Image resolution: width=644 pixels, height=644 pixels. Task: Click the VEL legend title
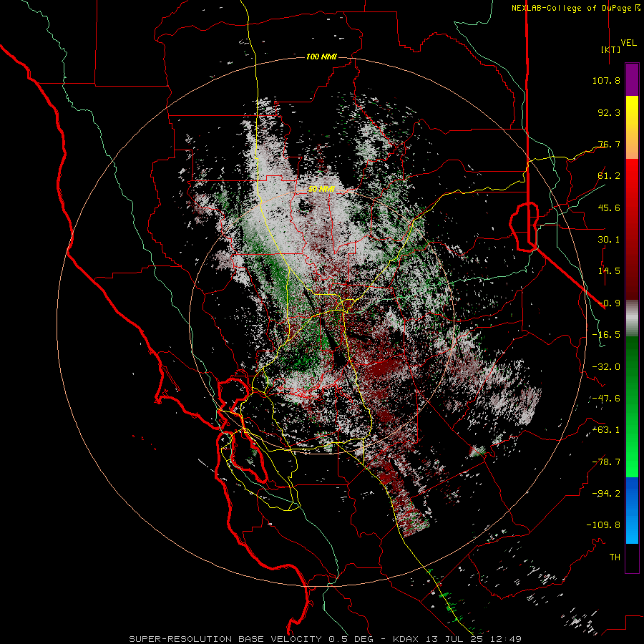629,43
